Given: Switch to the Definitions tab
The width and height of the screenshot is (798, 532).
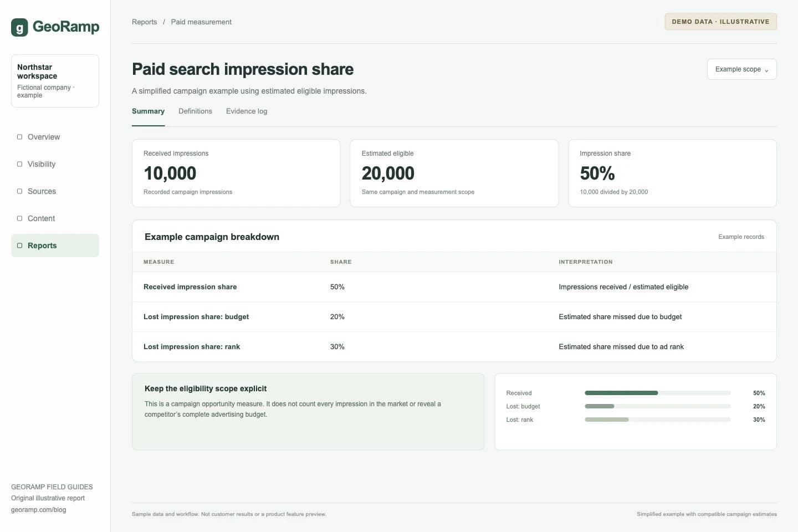Looking at the screenshot, I should pyautogui.click(x=195, y=111).
